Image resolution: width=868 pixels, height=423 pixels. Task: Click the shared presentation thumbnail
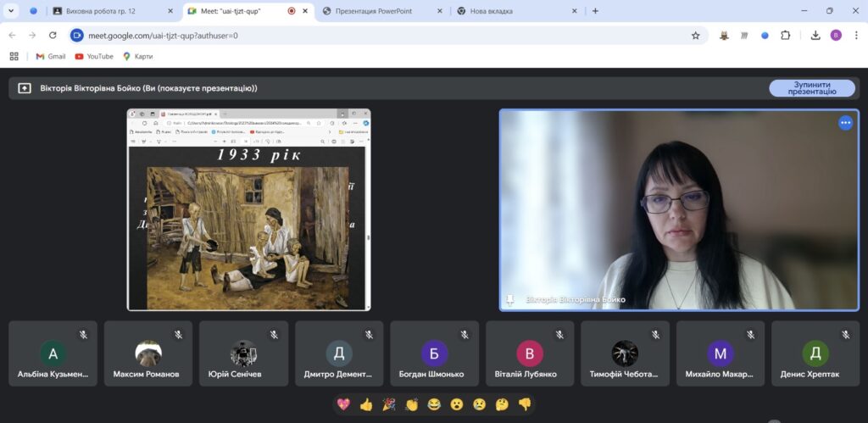click(x=248, y=209)
